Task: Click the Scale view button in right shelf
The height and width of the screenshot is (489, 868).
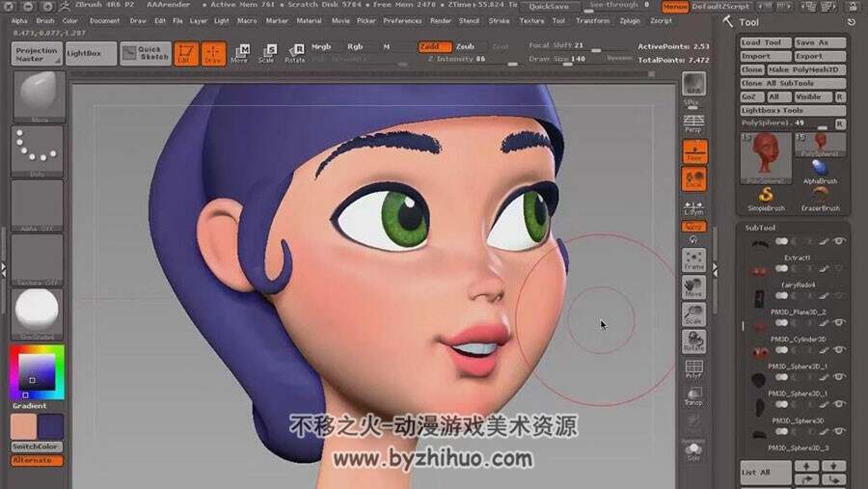Action: tap(693, 314)
